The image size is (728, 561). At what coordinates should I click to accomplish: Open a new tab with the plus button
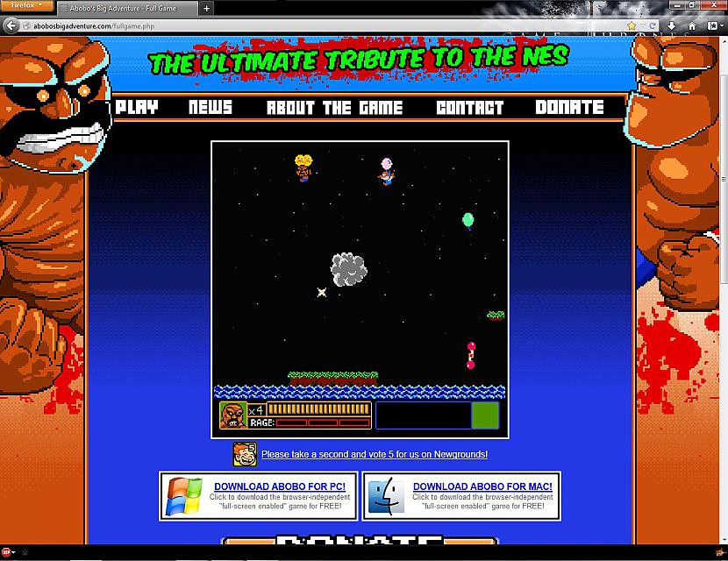click(x=207, y=9)
